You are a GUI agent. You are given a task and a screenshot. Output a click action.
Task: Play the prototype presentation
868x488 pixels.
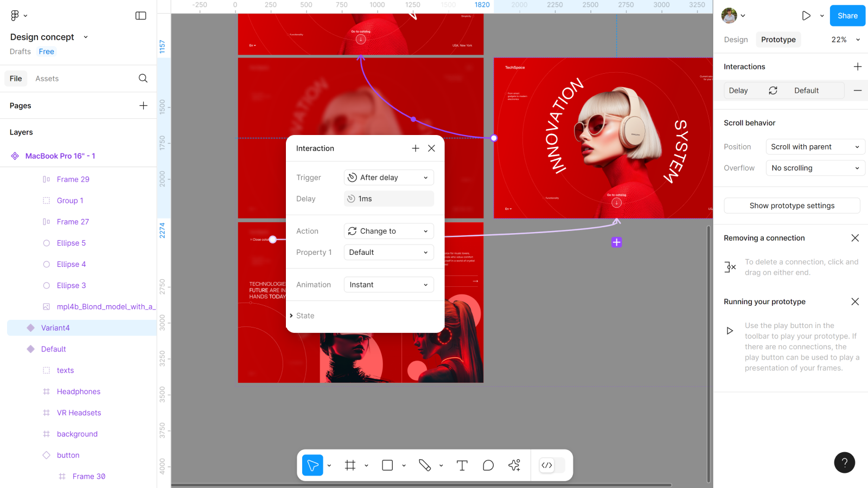pos(806,16)
